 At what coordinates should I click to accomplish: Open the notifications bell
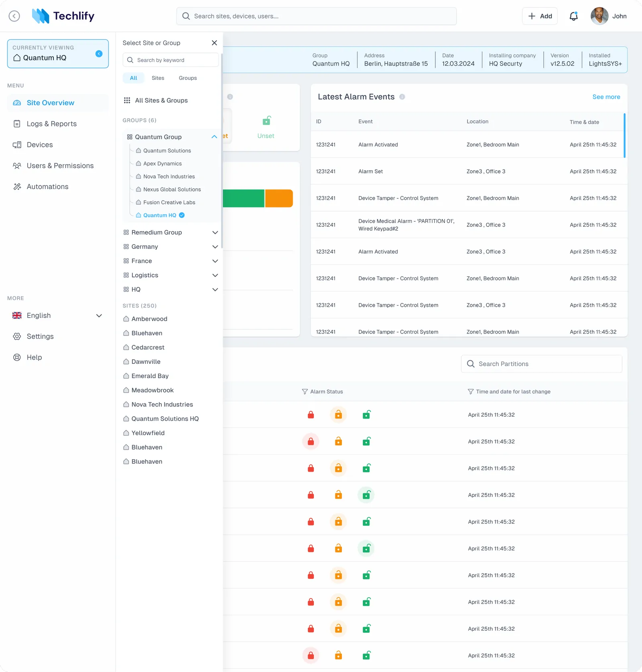(574, 16)
